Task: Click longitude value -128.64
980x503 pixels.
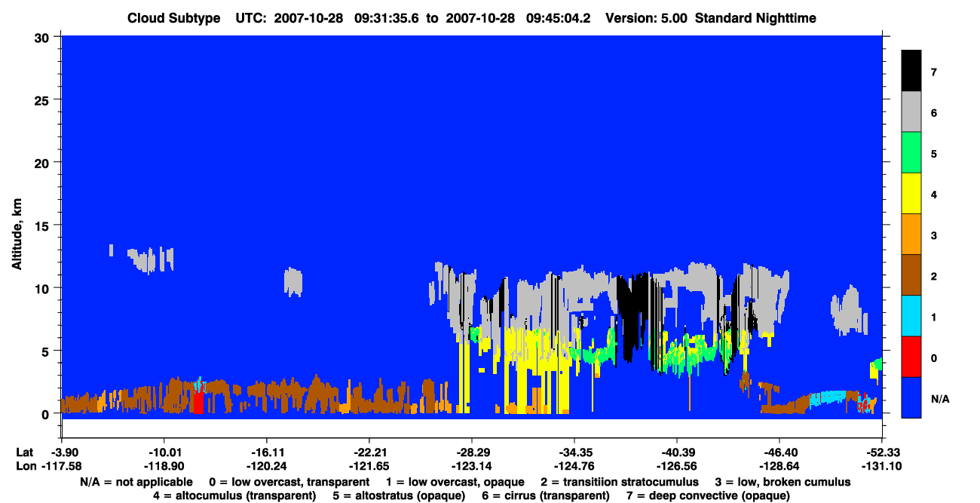Action: coord(779,466)
